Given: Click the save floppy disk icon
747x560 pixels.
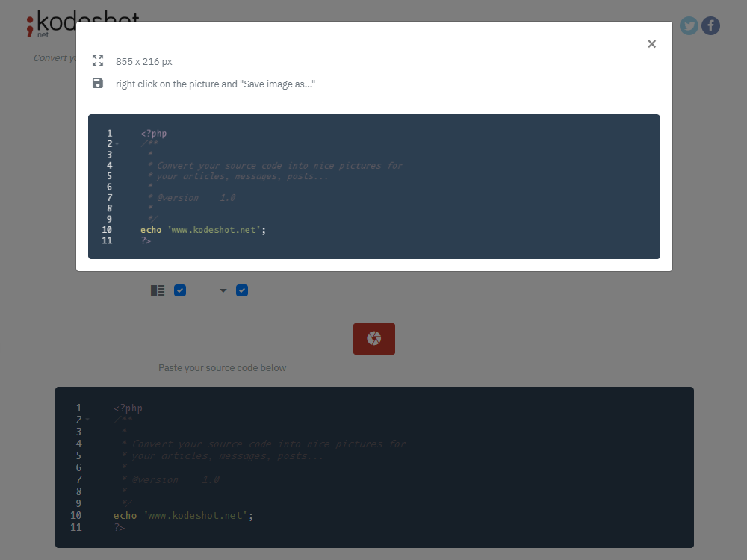Looking at the screenshot, I should point(98,83).
